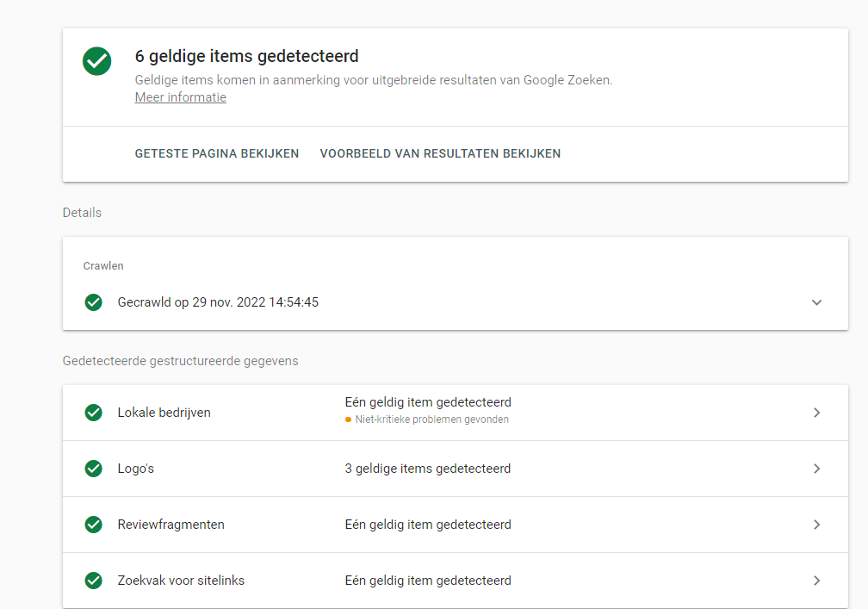This screenshot has width=868, height=609.
Task: Click the green check icon beside 'Gecrawld op'
Action: [94, 302]
